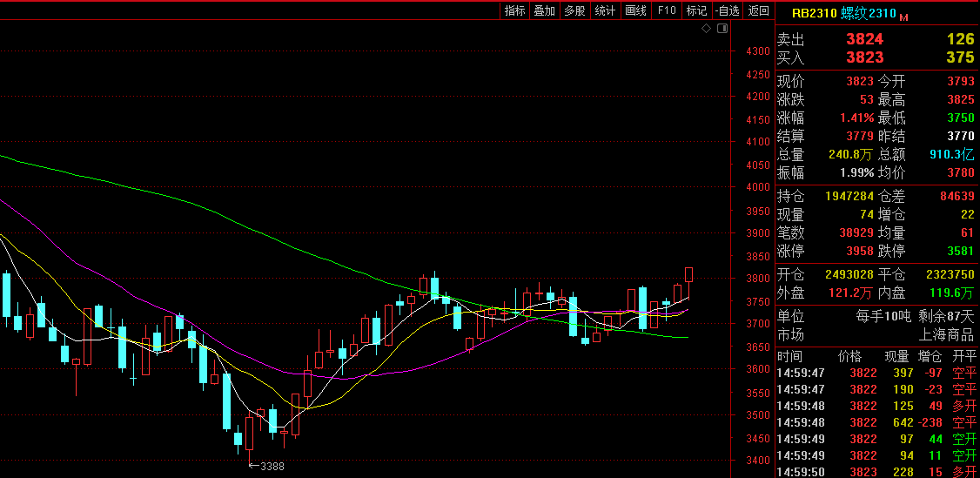This screenshot has width=980, height=478.
Task: Select the 14:59:50 trade tick row
Action: click(876, 471)
